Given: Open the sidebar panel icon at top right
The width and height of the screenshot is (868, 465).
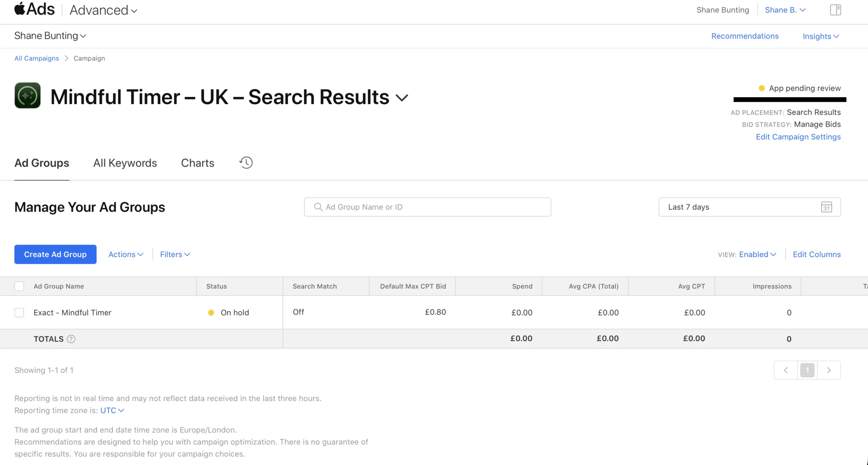Looking at the screenshot, I should pos(835,10).
